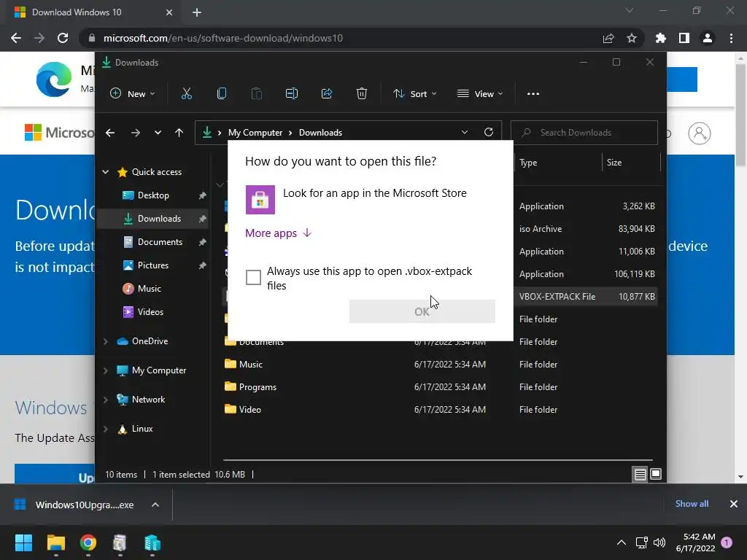The width and height of the screenshot is (747, 560).
Task: Click the Share icon in Explorer toolbar
Action: click(x=327, y=94)
